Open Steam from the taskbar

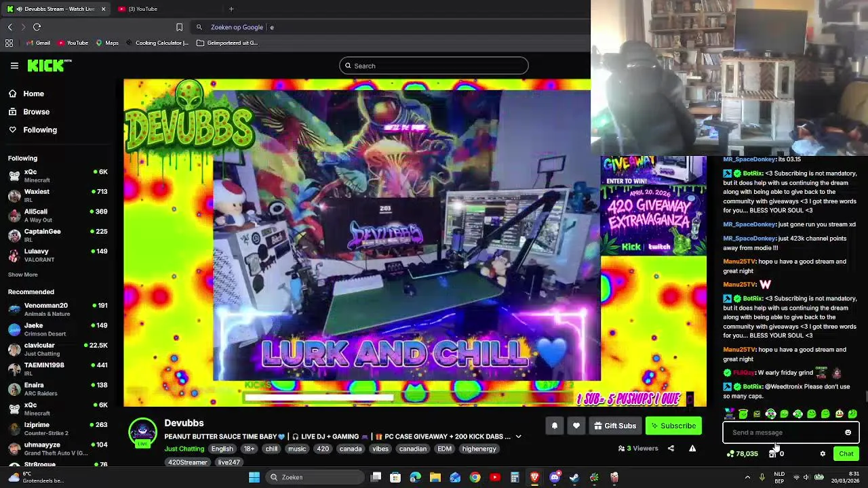point(574,477)
